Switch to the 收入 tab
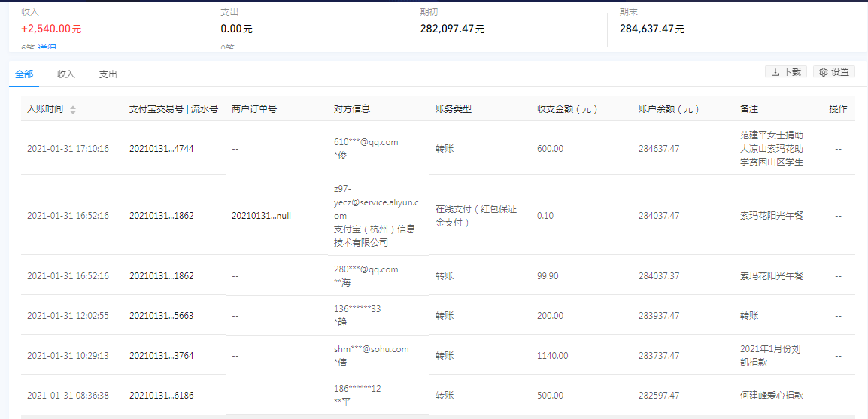This screenshot has height=419, width=868. point(66,74)
